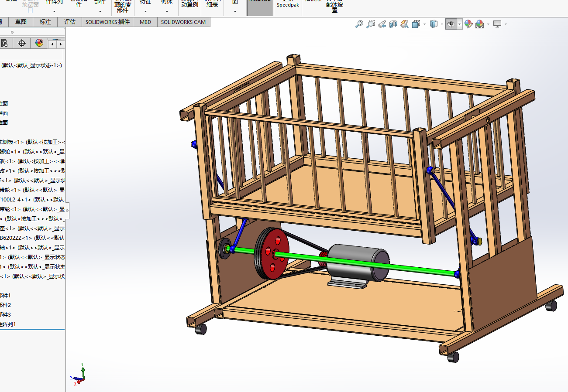Open the View Settings dropdown arrow

506,24
